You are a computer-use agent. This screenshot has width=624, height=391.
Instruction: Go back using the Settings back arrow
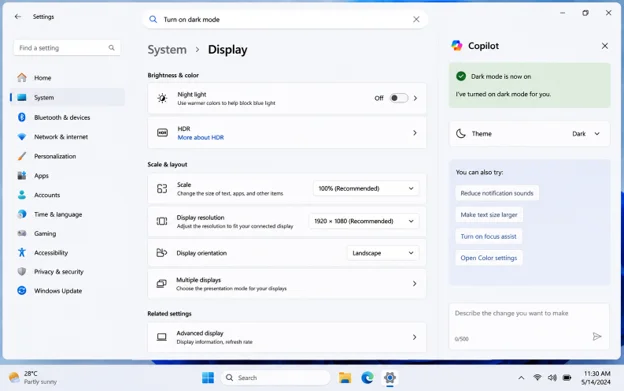pos(18,17)
